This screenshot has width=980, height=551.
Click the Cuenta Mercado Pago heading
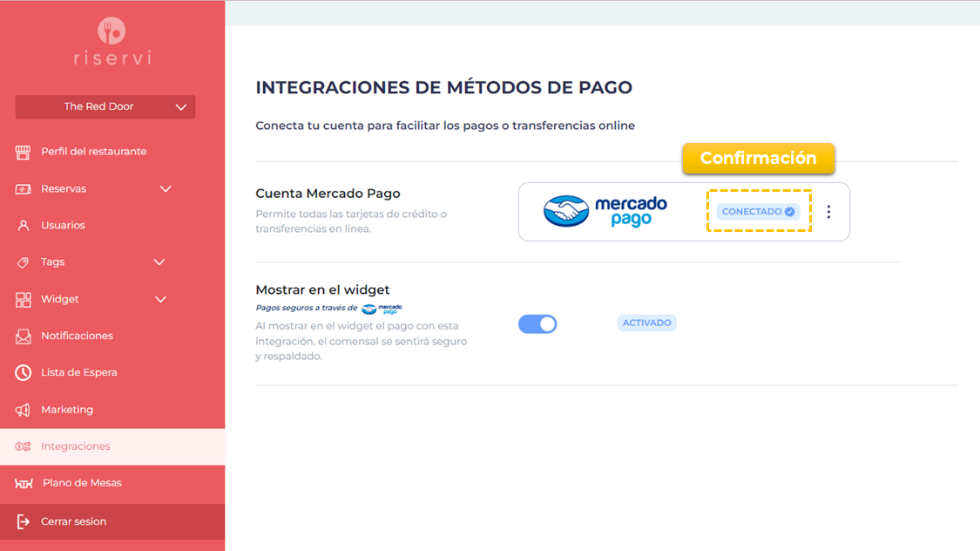(x=328, y=194)
